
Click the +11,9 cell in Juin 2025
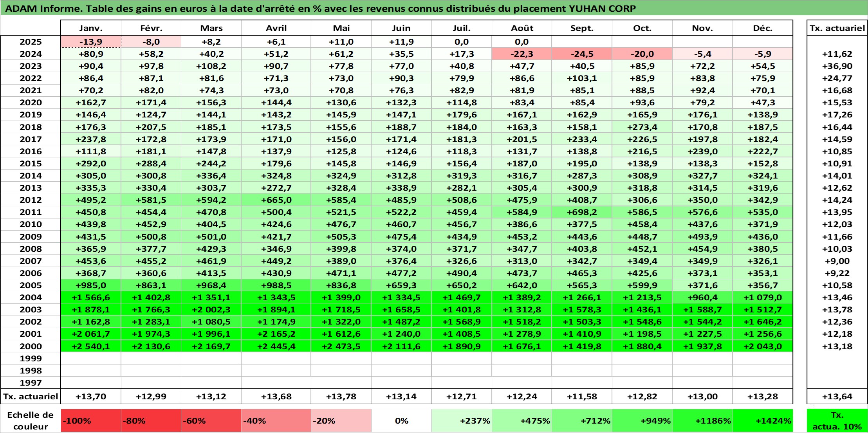pos(401,42)
